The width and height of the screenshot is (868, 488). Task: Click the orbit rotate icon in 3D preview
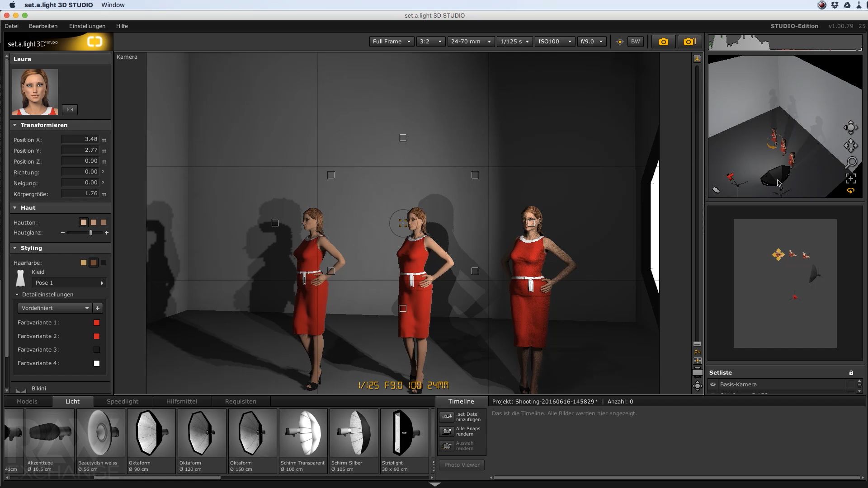click(851, 127)
